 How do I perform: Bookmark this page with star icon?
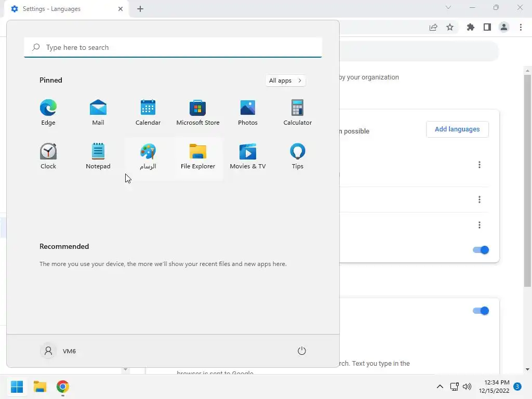(450, 27)
